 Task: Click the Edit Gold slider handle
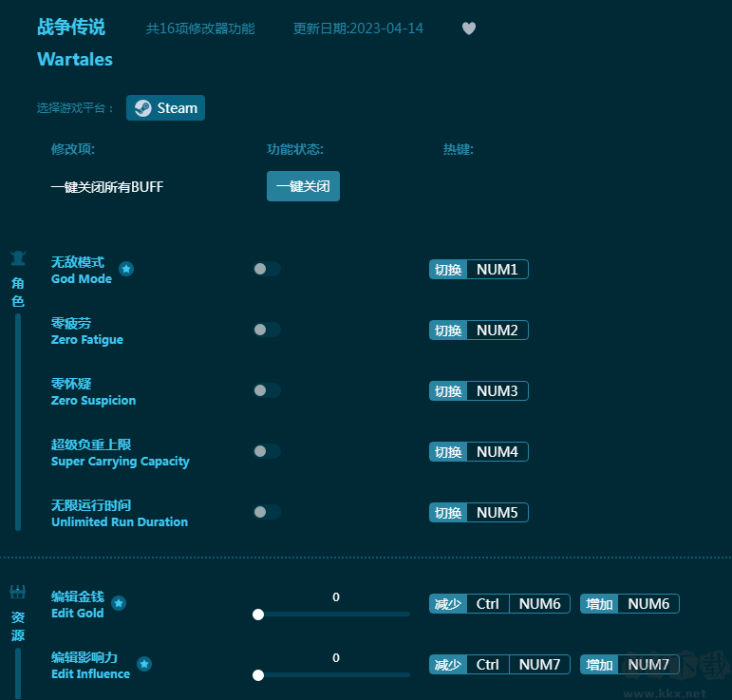pyautogui.click(x=258, y=615)
